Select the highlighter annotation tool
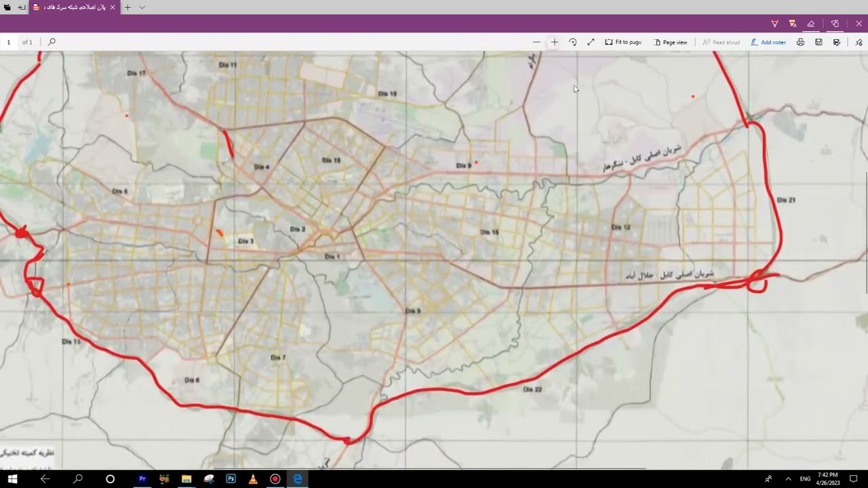 [793, 24]
